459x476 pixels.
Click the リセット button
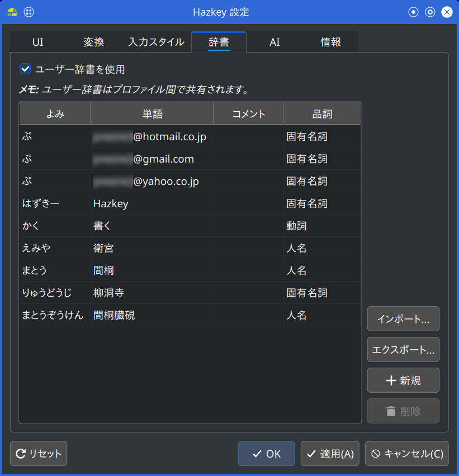click(39, 454)
